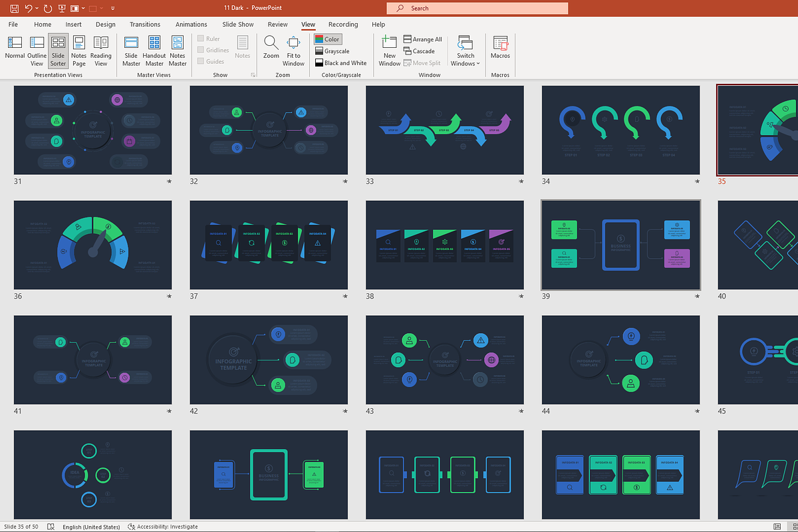Select slide 31 thumbnail
Viewport: 798px width, 532px height.
[92, 130]
